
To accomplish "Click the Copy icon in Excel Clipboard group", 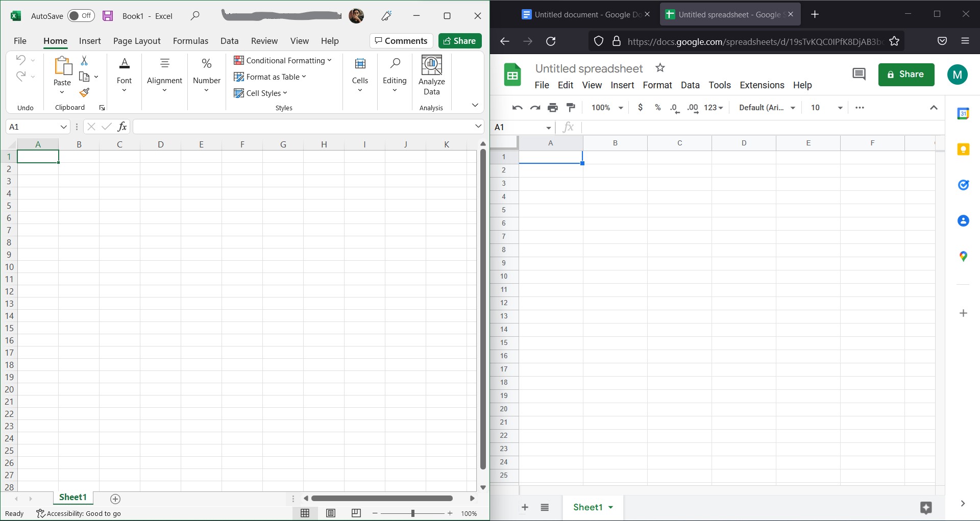I will click(x=84, y=77).
